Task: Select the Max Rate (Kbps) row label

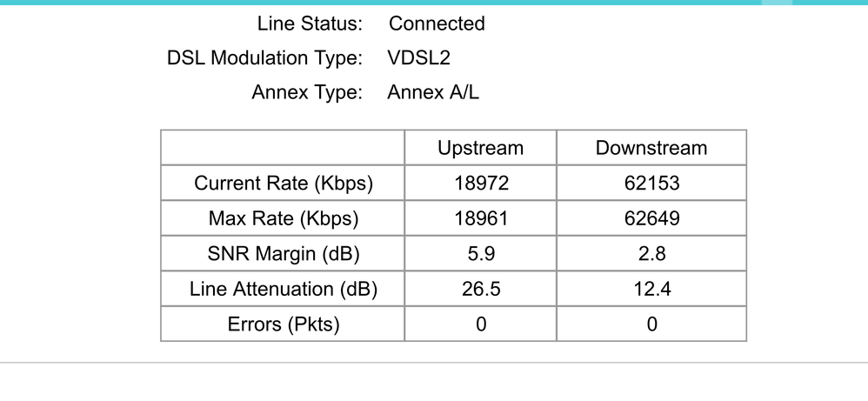Action: click(283, 219)
